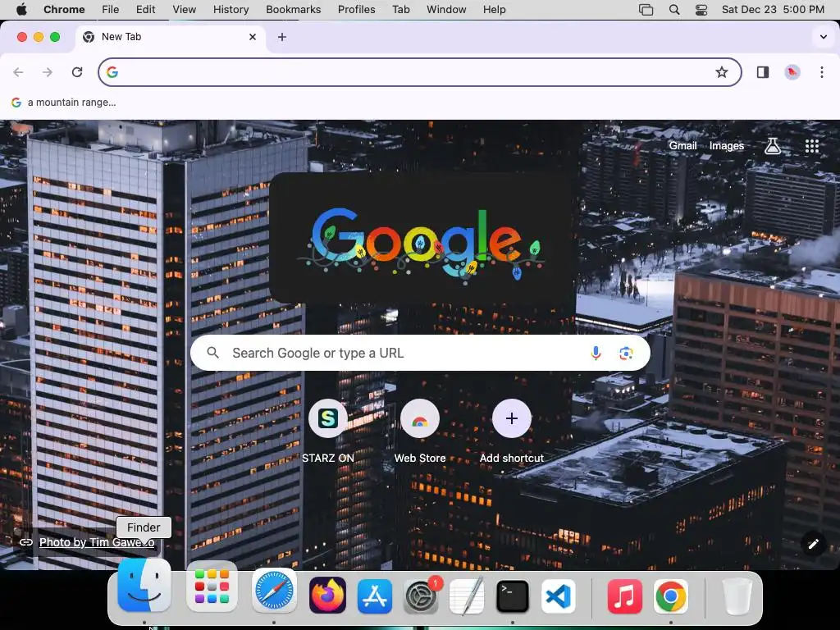Open Music from the Dock
This screenshot has width=840, height=630.
tap(624, 596)
